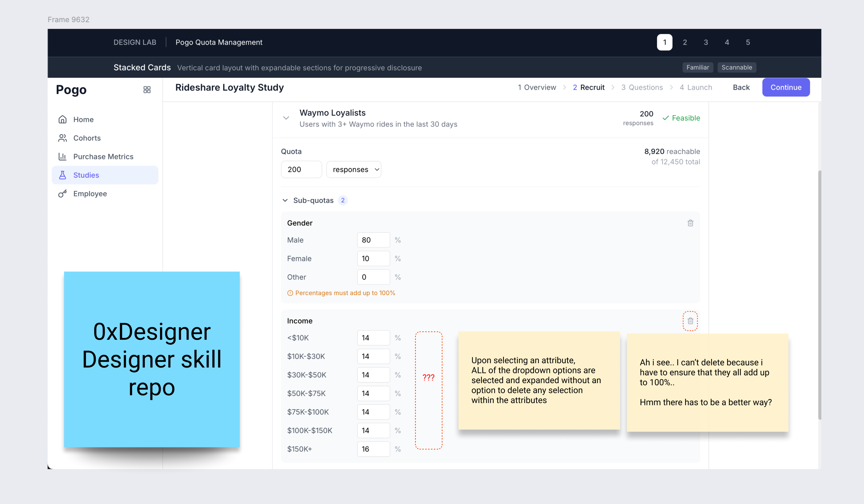Viewport: 864px width, 504px height.
Task: Click the Home icon in sidebar
Action: point(62,119)
